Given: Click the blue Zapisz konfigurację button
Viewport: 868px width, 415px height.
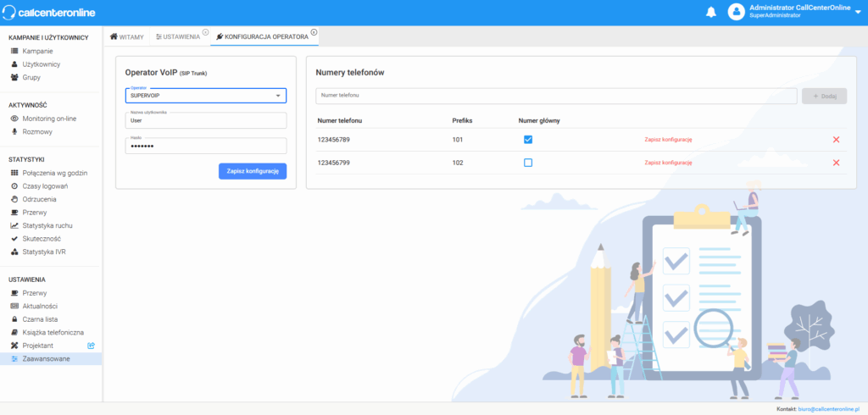Looking at the screenshot, I should (253, 171).
